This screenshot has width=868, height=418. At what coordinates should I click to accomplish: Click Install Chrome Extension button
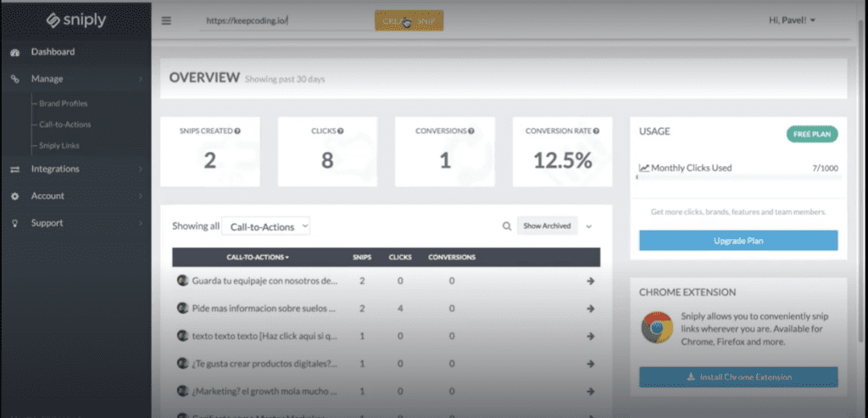click(x=738, y=377)
